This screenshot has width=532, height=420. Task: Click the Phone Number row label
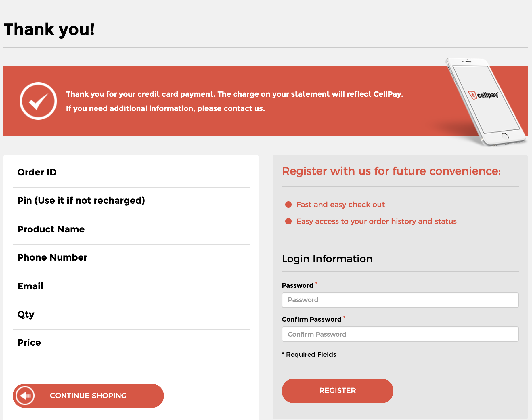click(52, 257)
